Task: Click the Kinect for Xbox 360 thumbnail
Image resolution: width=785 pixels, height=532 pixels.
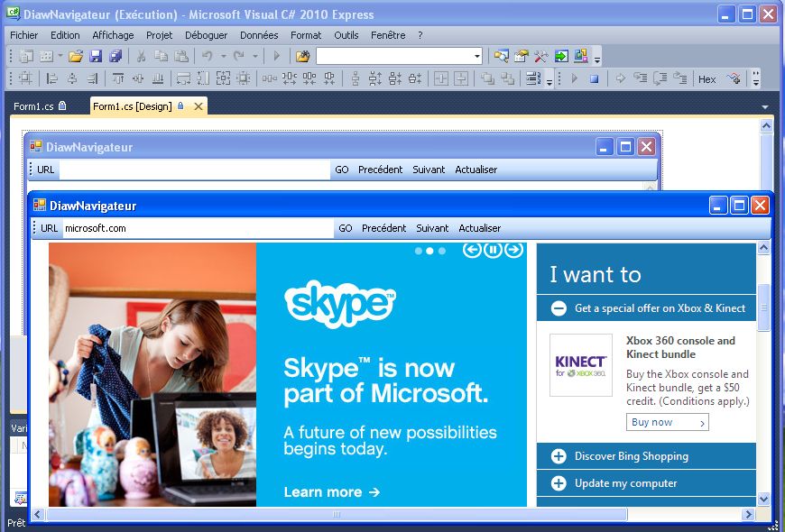Action: pyautogui.click(x=581, y=365)
